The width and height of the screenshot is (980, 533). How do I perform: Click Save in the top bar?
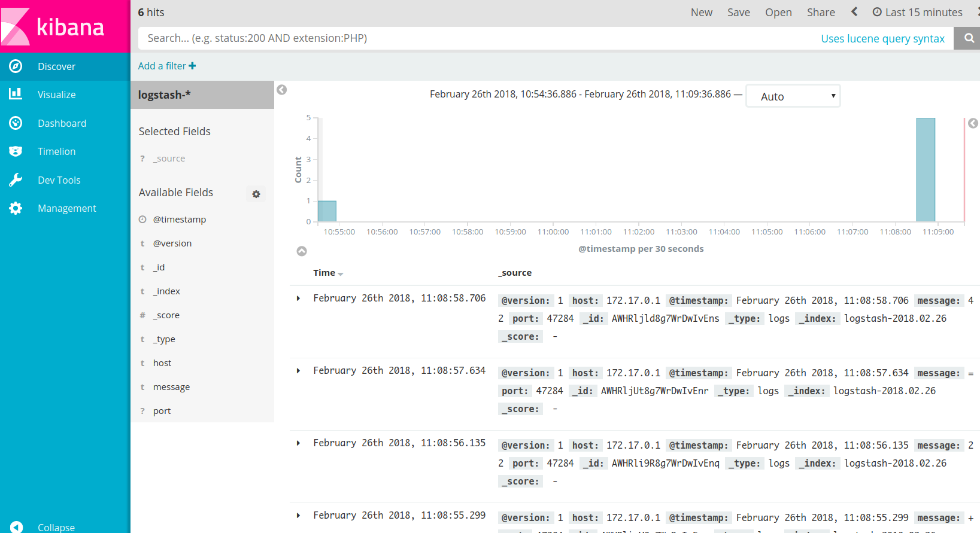(739, 12)
